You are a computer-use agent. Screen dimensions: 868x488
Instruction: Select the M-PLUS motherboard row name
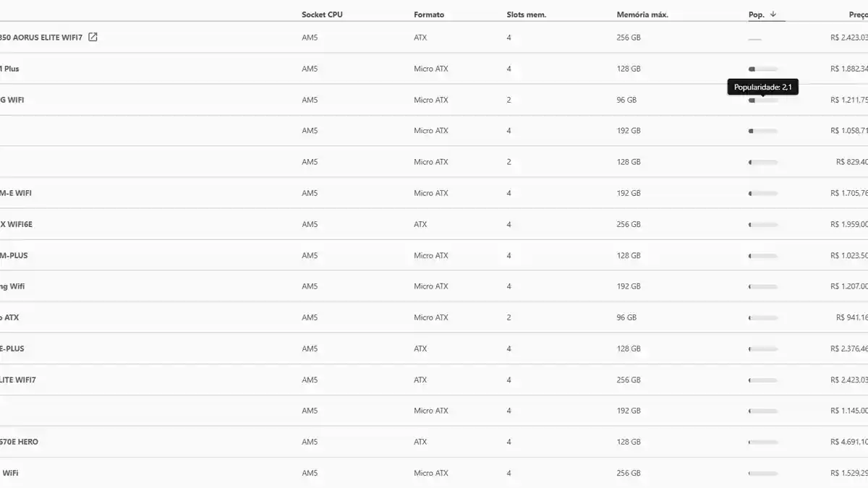pos(14,255)
